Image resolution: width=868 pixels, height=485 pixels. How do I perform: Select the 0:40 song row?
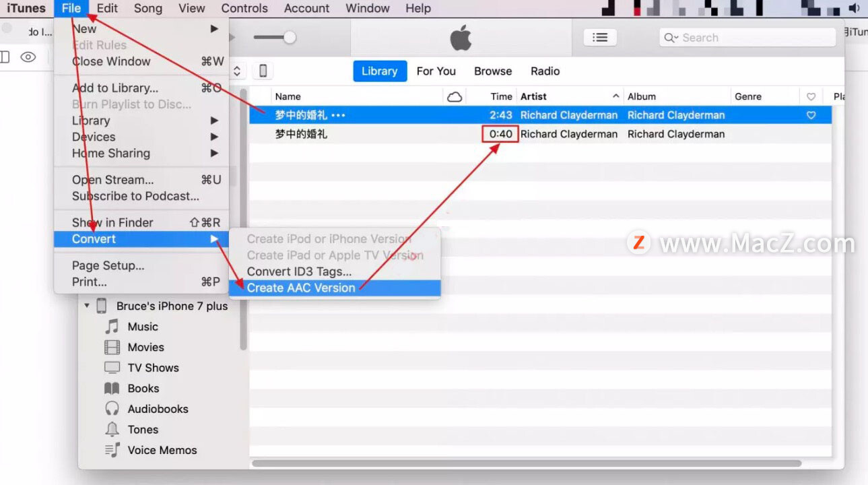[540, 134]
